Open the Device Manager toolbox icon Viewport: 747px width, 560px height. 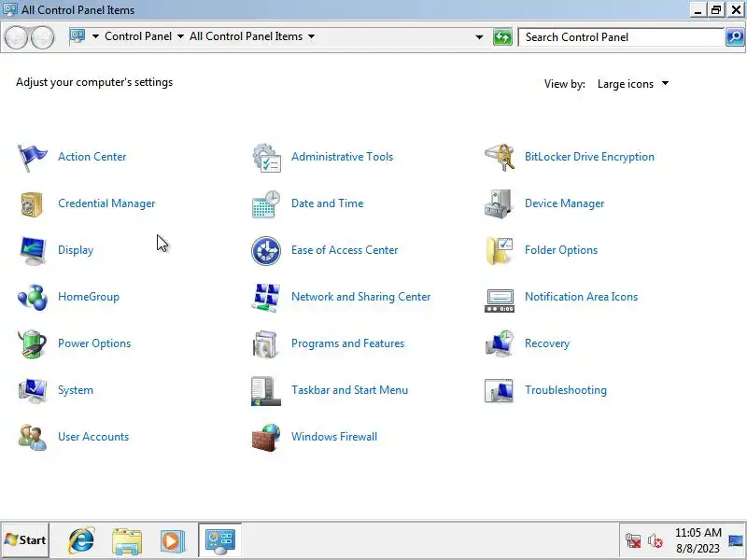499,203
